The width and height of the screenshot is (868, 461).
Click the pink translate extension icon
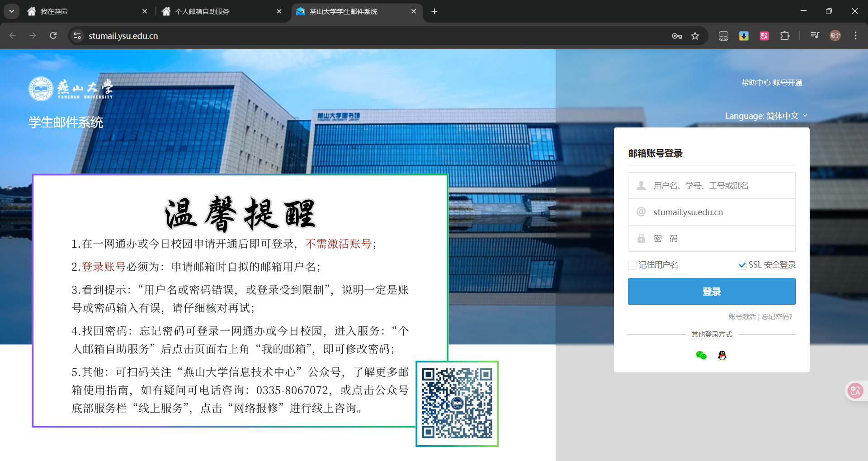coord(764,36)
